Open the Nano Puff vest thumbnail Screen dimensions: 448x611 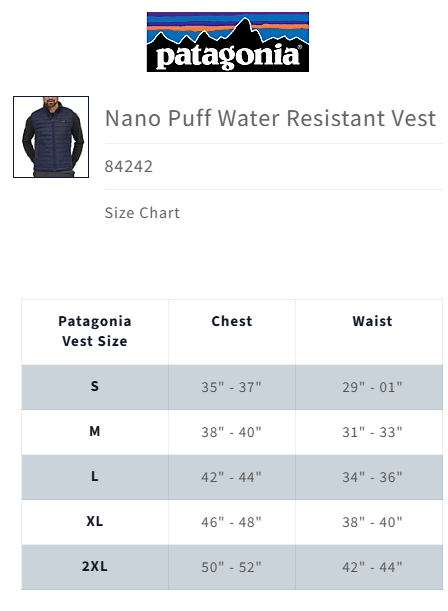(x=51, y=137)
